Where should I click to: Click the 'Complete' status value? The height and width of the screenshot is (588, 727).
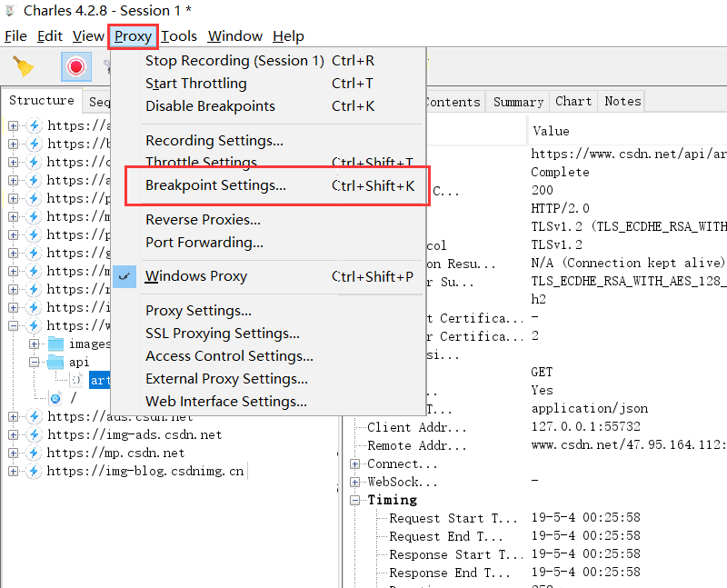pos(560,172)
